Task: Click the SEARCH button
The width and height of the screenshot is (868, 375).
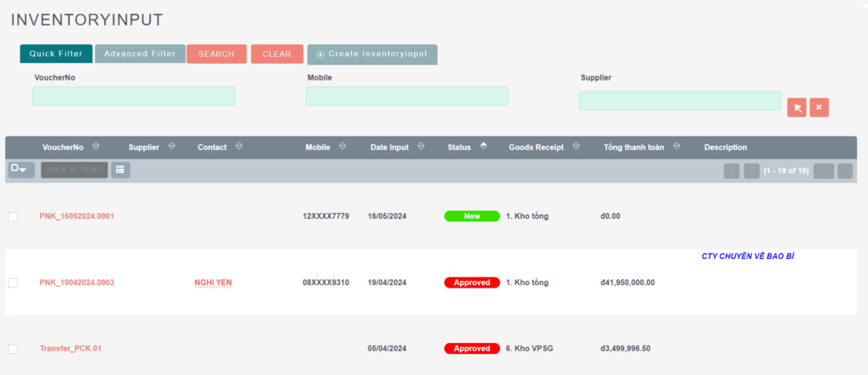Action: click(216, 54)
